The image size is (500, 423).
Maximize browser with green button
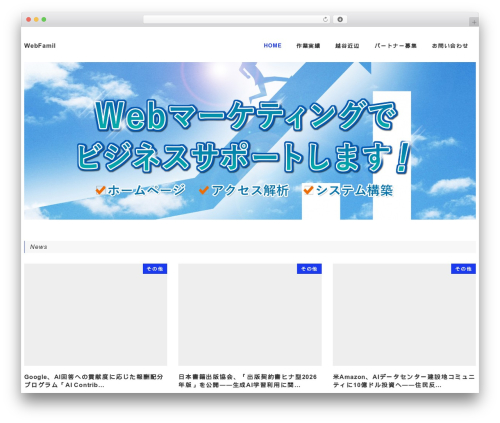[x=44, y=20]
